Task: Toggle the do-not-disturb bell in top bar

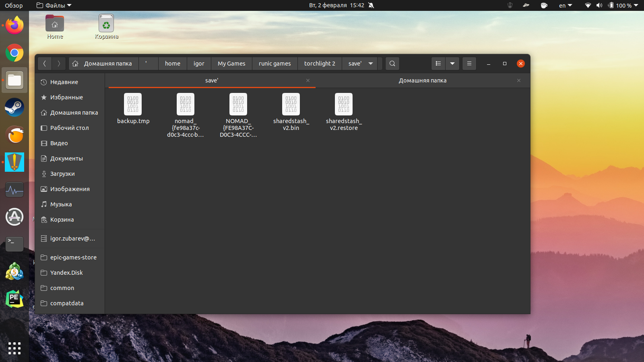Action: click(x=371, y=5)
